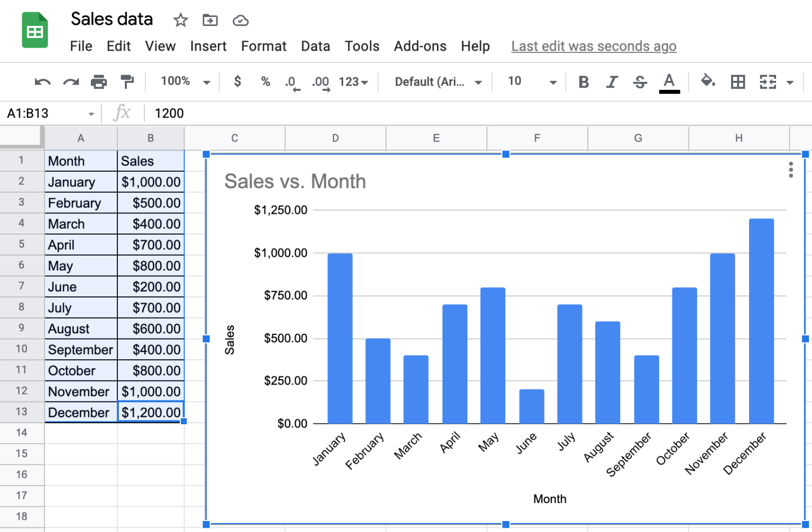Toggle italic formatting
The height and width of the screenshot is (532, 812).
click(612, 82)
